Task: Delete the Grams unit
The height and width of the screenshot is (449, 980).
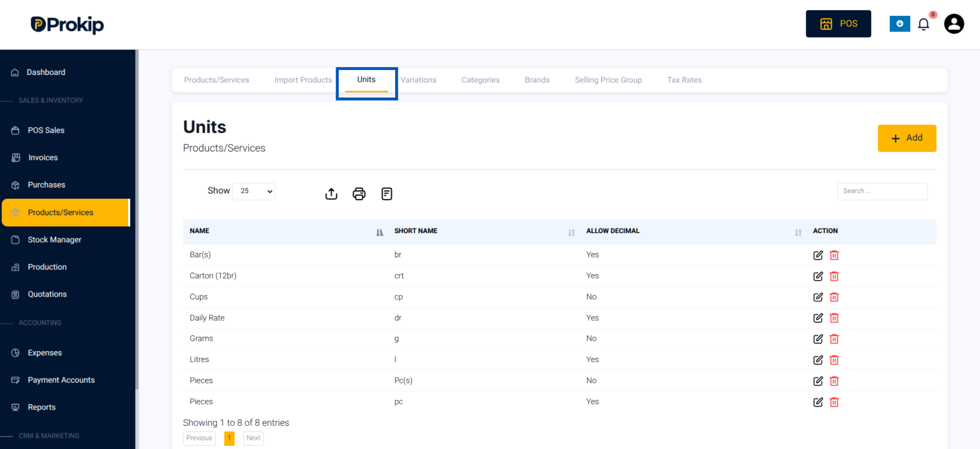Action: point(834,339)
